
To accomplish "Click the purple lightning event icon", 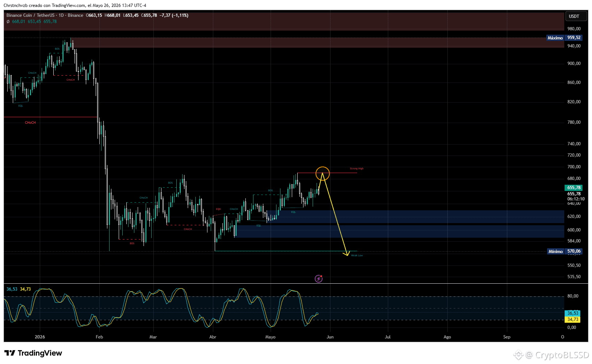I will click(318, 279).
